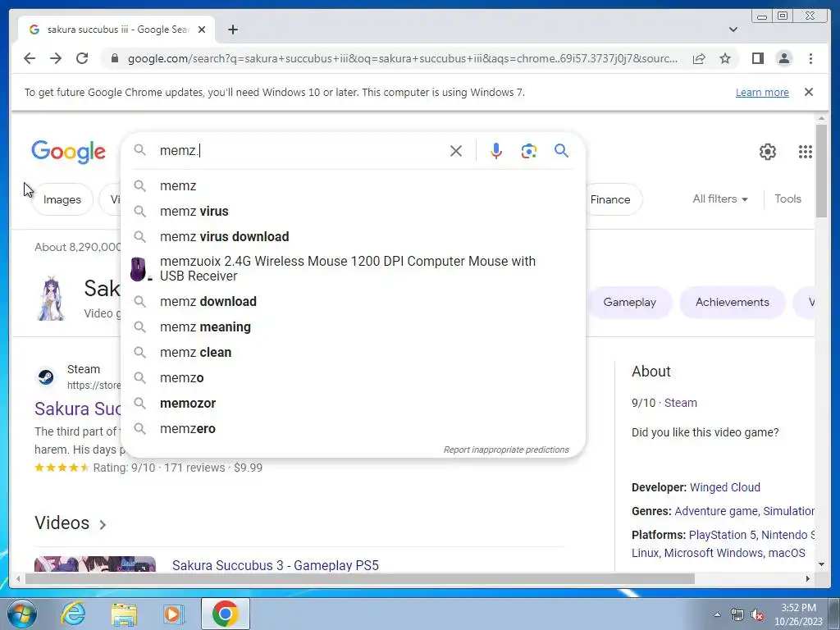Image resolution: width=840 pixels, height=630 pixels.
Task: Filter results by Images
Action: 62,199
